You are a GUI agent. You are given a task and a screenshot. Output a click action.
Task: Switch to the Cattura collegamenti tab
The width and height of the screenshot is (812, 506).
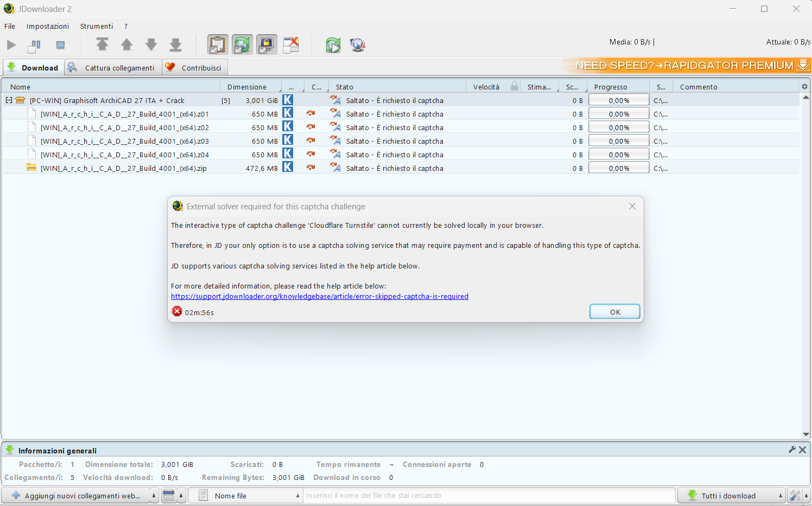coord(113,68)
